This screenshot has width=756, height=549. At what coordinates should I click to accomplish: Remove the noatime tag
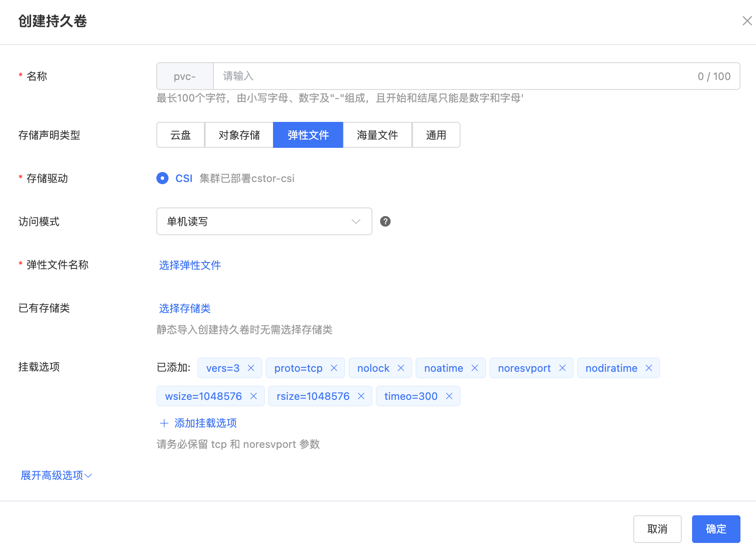[475, 368]
